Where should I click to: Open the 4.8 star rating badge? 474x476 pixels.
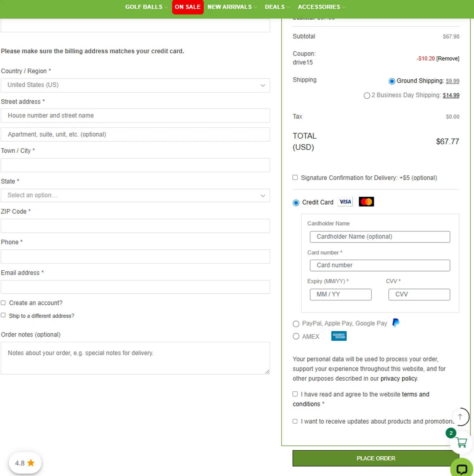click(x=25, y=463)
